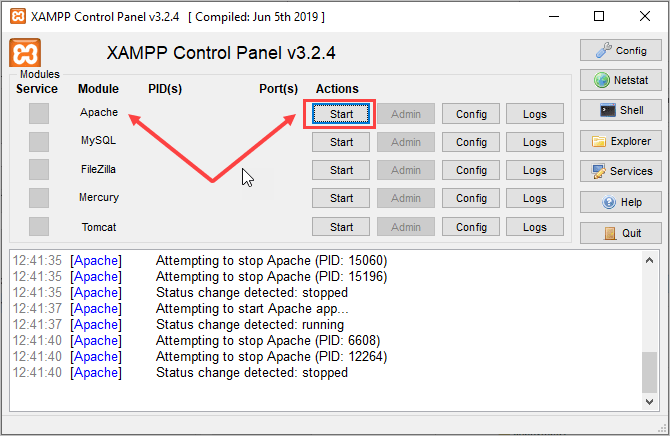Maximize the XAMPP Control Panel window
The image size is (670, 436).
(x=599, y=17)
